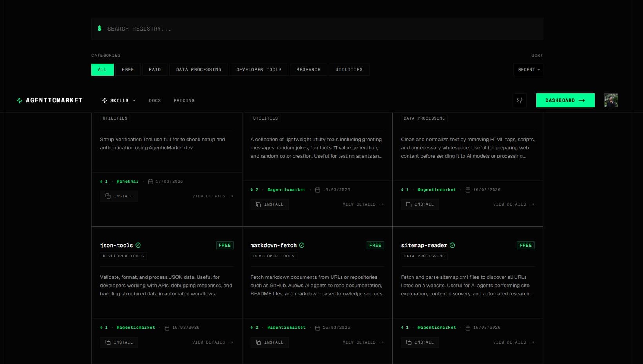Click the calendar icon beside sitemap-reader's date
The width and height of the screenshot is (643, 364).
coord(467,327)
